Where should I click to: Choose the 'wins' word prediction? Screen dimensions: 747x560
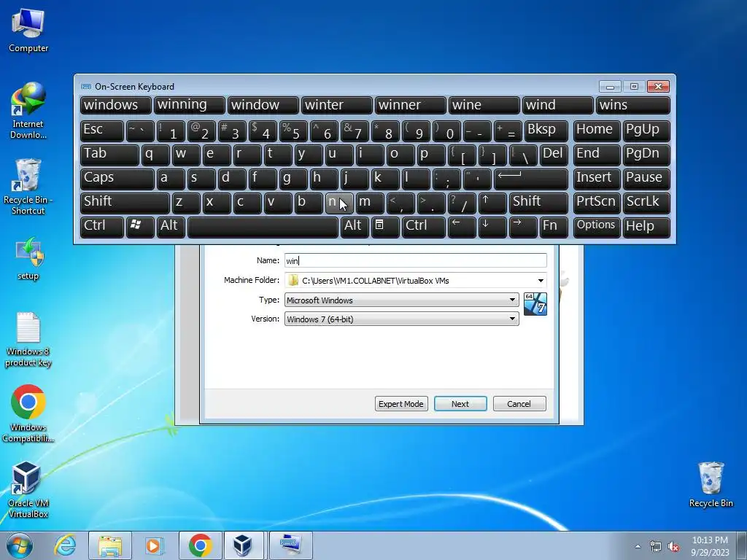pos(633,106)
